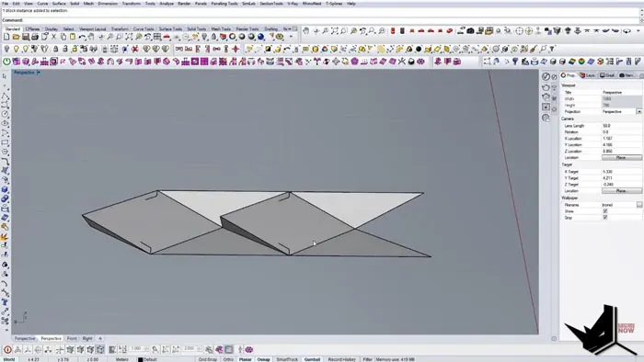Click the red circle icon in bottom toolbar
The image size is (644, 362).
[x=7, y=350]
